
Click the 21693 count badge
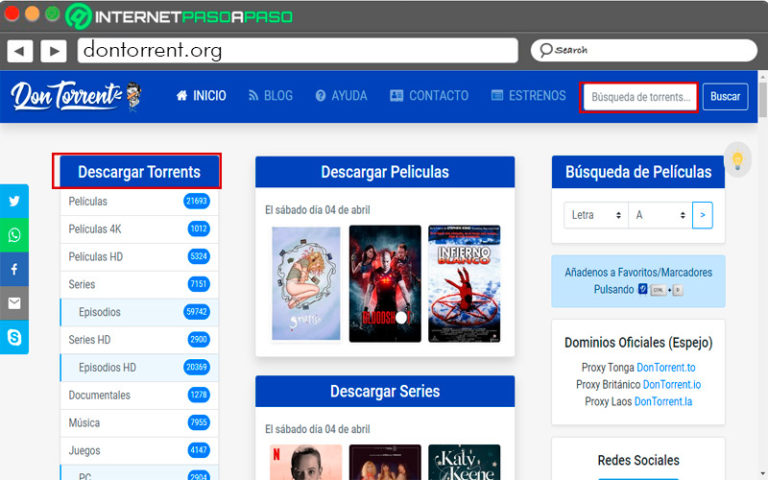point(196,201)
